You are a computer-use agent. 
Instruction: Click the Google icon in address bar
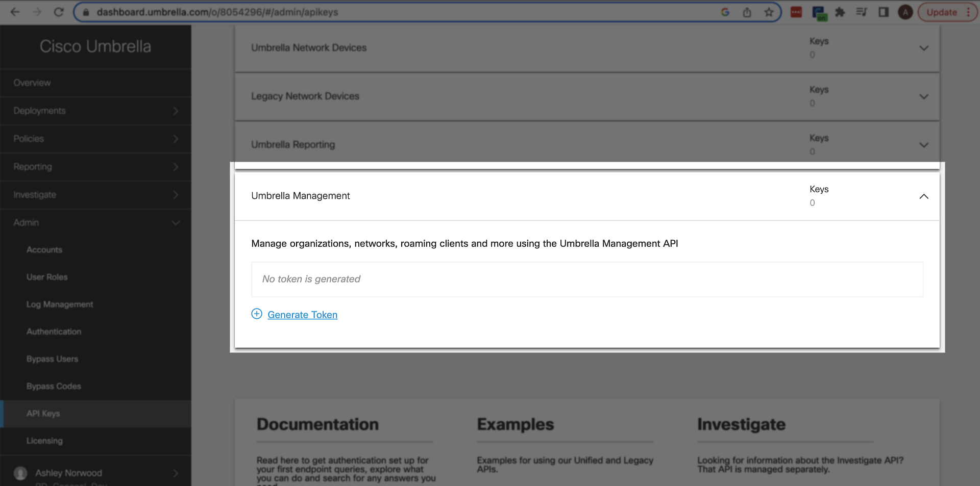click(x=725, y=12)
